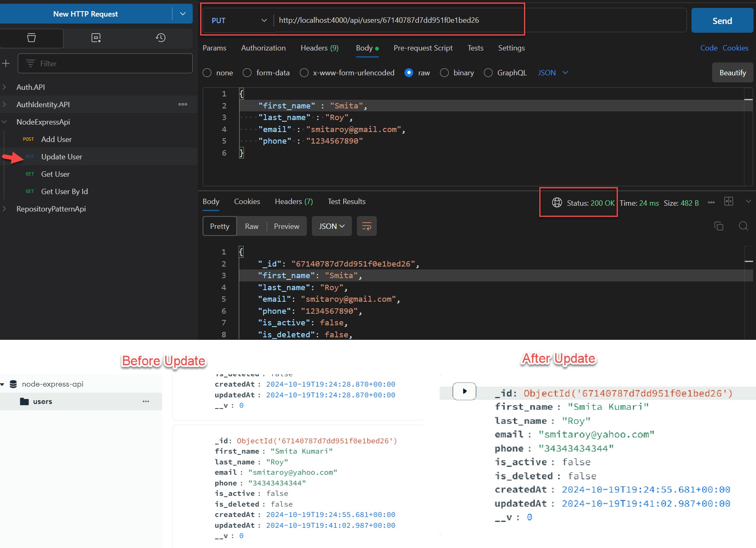756x548 pixels.
Task: Open the Collections icon in sidebar
Action: pos(31,38)
